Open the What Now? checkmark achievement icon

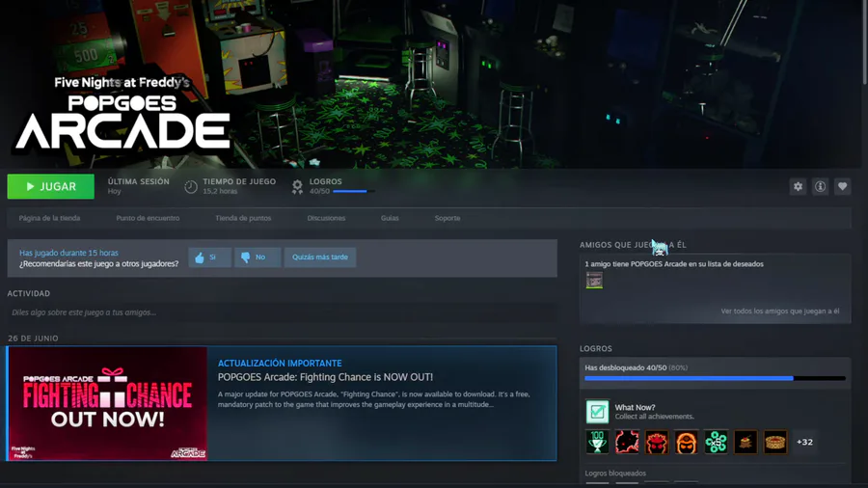coord(597,412)
